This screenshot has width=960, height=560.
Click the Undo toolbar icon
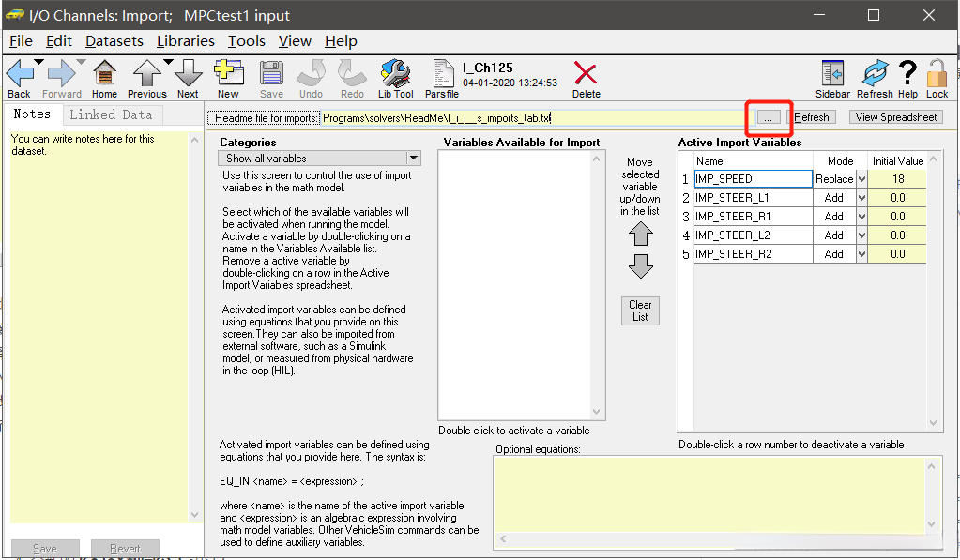[x=311, y=73]
